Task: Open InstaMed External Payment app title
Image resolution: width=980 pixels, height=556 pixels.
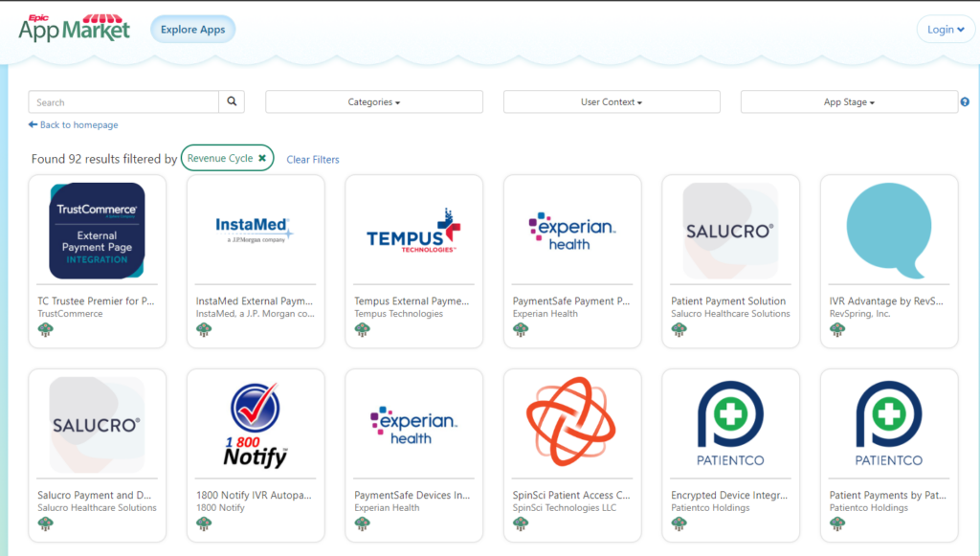Action: (255, 300)
